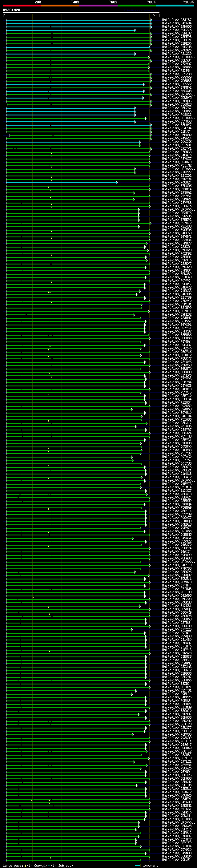Click the orange ~40% identity legend segment

(x=60, y=6)
